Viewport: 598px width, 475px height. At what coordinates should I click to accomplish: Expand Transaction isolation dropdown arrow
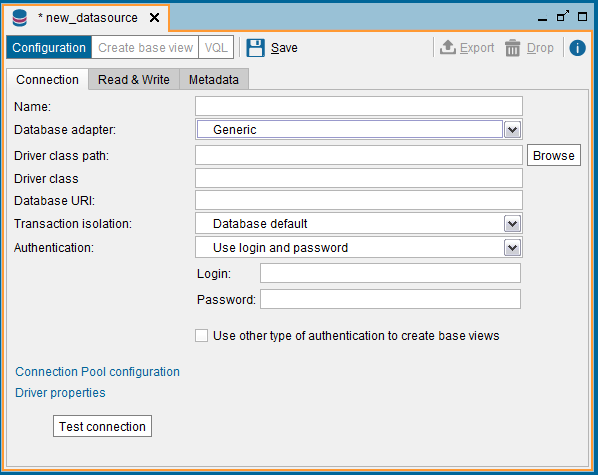[512, 224]
